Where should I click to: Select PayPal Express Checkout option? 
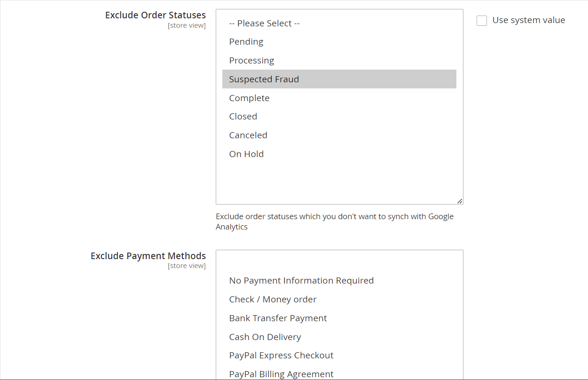click(281, 356)
